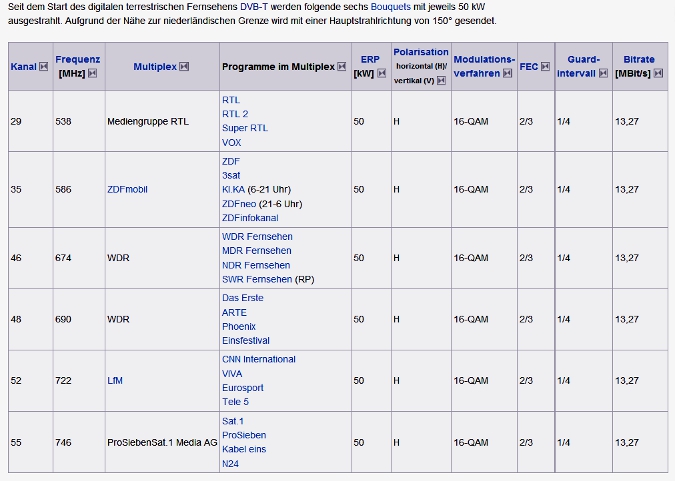
Task: Open the Kabel eins link
Action: [244, 450]
